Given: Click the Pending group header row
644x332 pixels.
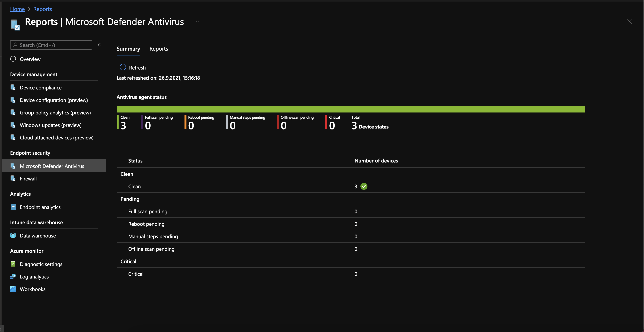Looking at the screenshot, I should click(x=350, y=199).
